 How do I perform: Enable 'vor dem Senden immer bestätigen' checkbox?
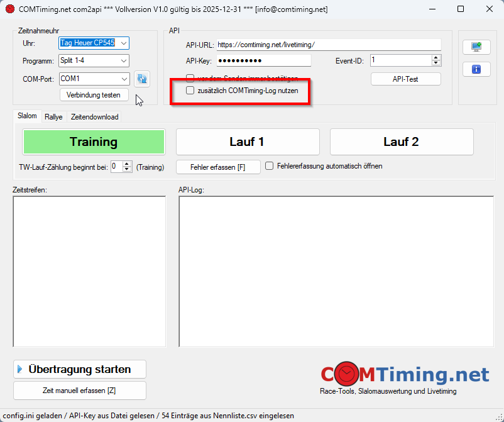190,78
